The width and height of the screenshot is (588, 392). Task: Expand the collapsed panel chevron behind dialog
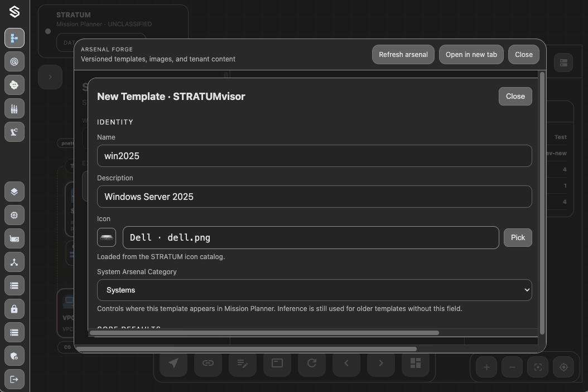(x=50, y=77)
